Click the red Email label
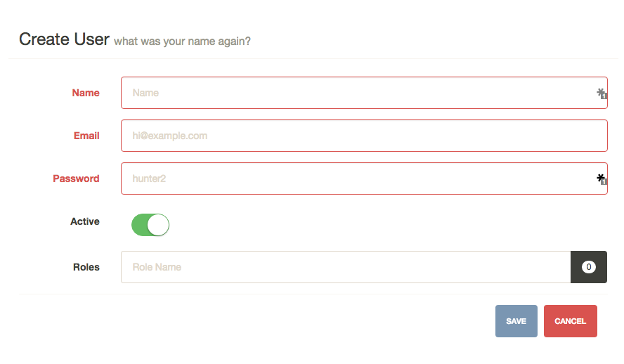 click(x=86, y=136)
